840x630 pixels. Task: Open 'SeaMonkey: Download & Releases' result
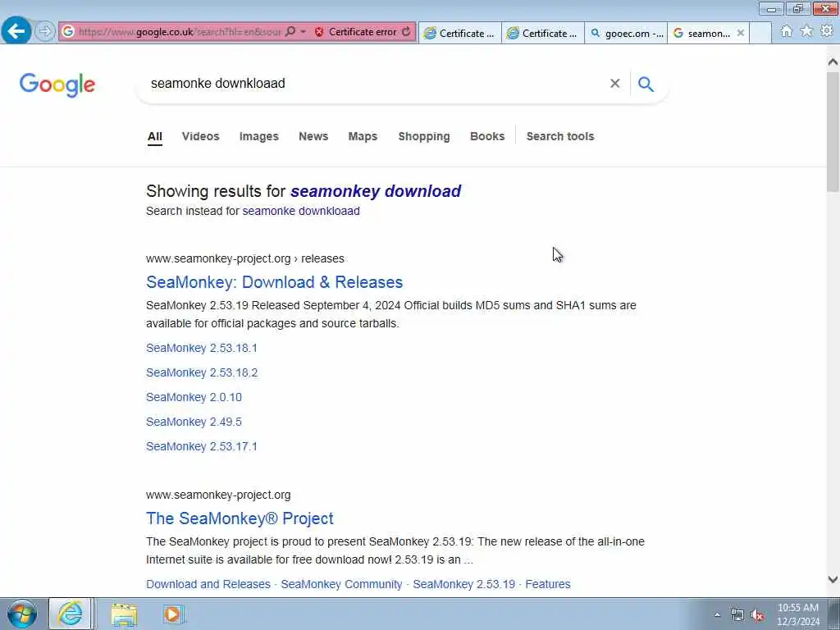tap(274, 282)
